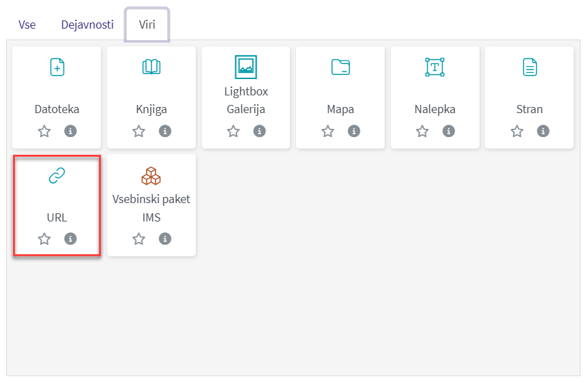Select the Knjiga book icon
Viewport: 588px width, 383px height.
151,67
